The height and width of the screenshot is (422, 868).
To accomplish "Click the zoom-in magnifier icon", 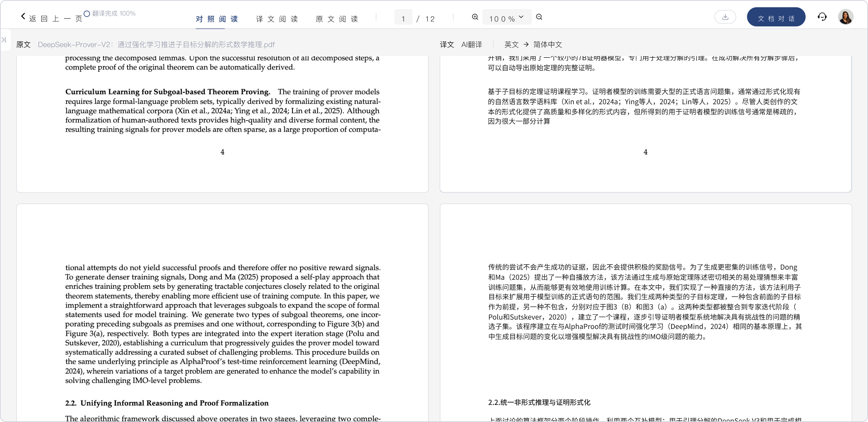I will coord(475,17).
